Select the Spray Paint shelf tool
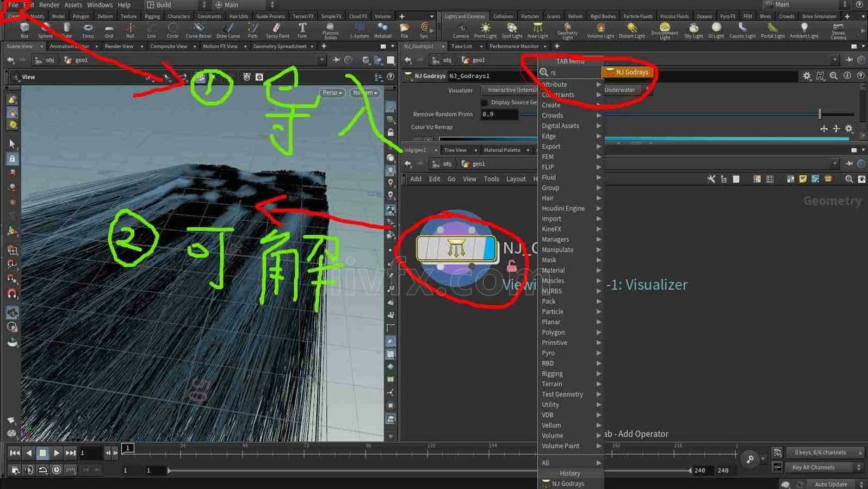Screen dimensions: 868x489 coord(277,30)
